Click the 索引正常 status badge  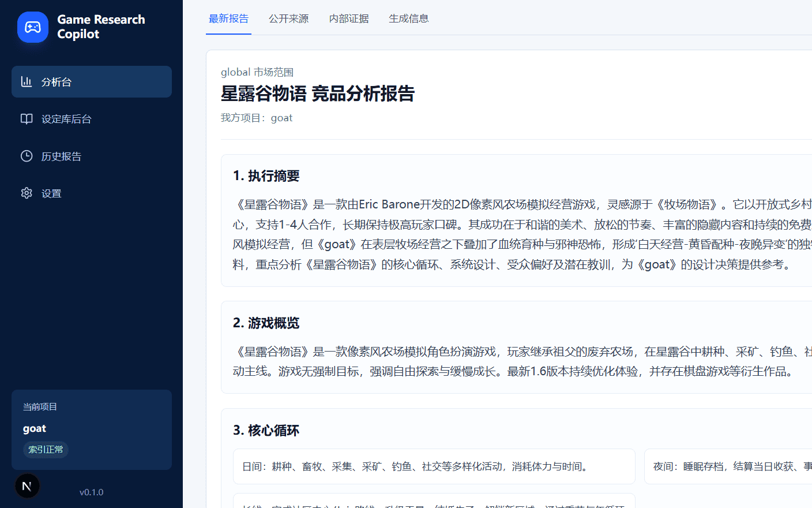tap(46, 449)
